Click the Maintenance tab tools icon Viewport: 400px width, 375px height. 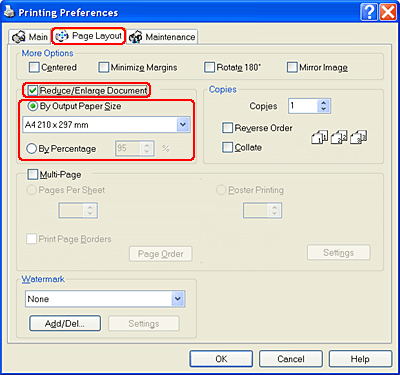tap(136, 37)
